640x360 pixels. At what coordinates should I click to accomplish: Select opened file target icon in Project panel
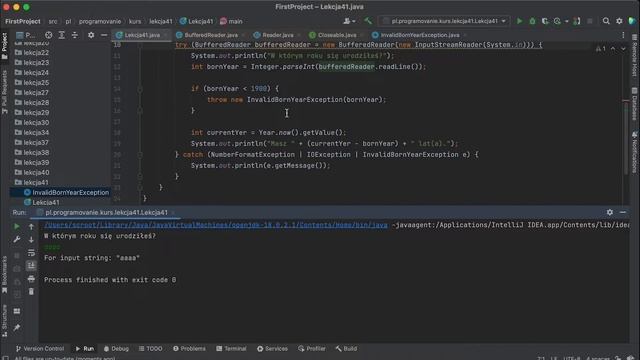tap(49, 35)
